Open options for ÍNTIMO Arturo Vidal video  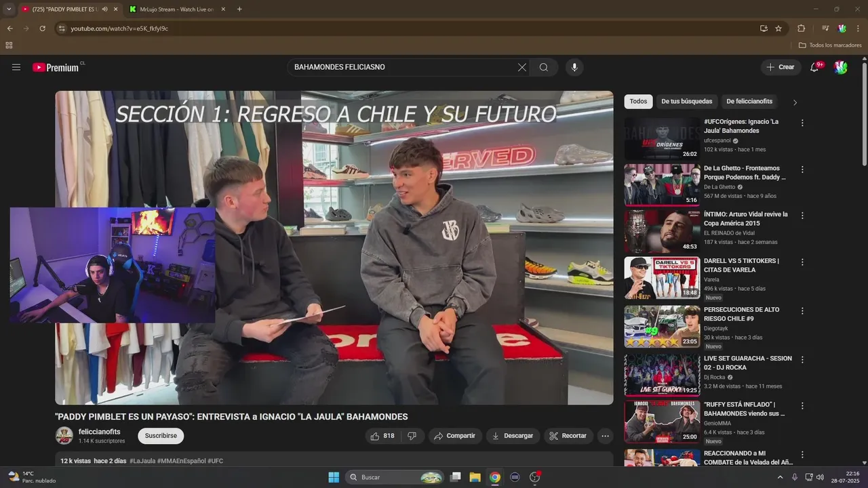pyautogui.click(x=802, y=216)
